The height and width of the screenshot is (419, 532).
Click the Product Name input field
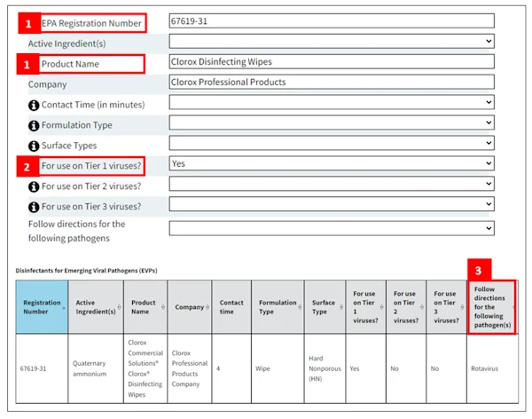tap(332, 62)
